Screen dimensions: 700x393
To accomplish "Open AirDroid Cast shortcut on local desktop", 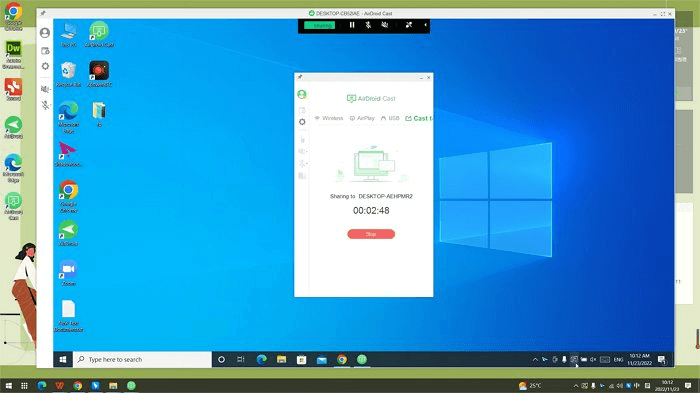I will 13,206.
